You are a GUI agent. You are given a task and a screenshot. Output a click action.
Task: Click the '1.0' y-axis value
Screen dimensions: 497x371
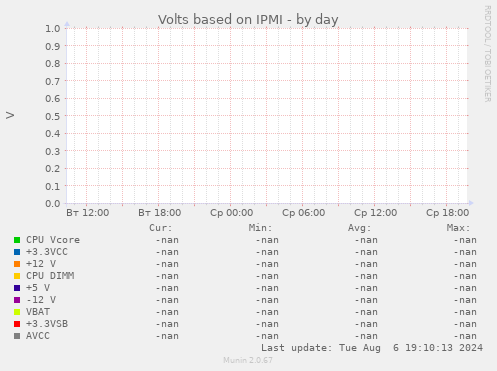[x=53, y=28]
